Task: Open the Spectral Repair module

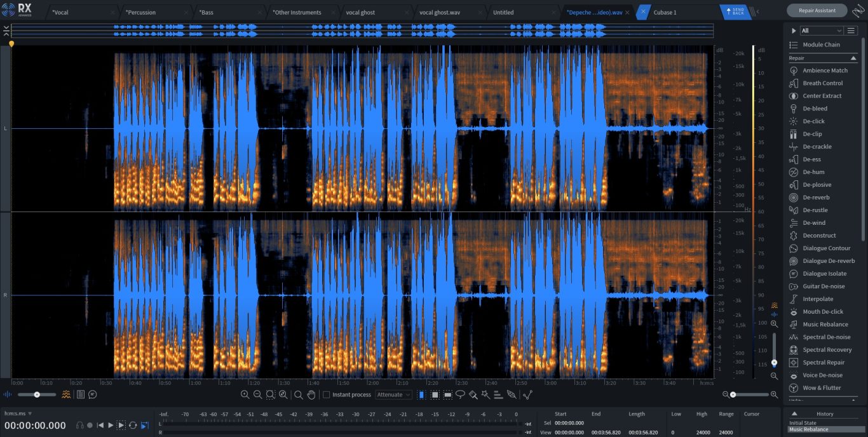Action: 824,363
